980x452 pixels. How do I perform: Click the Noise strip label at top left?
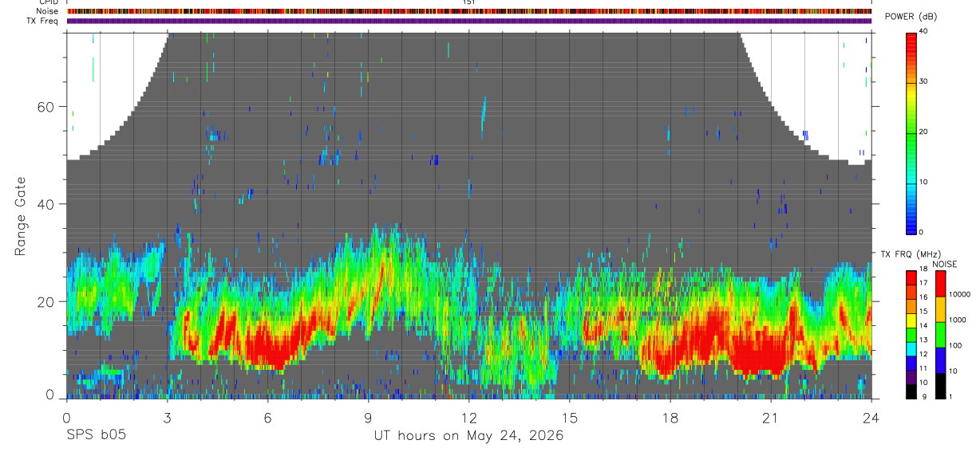pos(48,11)
